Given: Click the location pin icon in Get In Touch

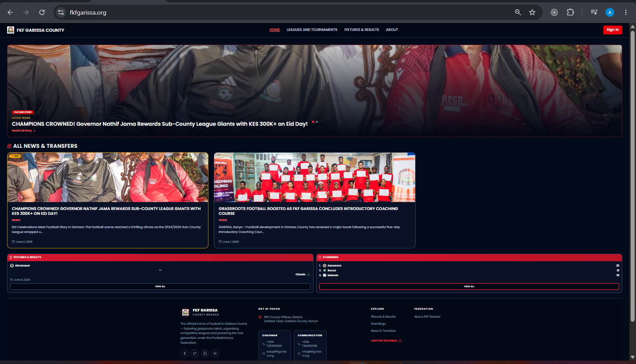Looking at the screenshot, I should pos(260,317).
